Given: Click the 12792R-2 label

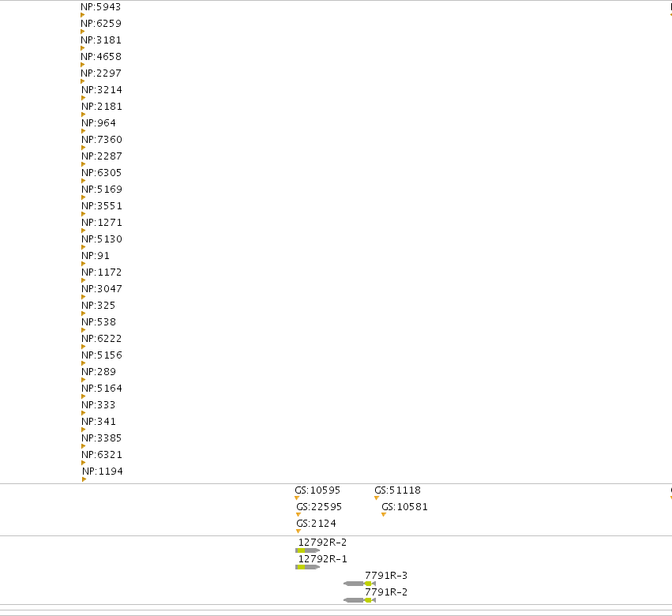Looking at the screenshot, I should click(x=322, y=543).
